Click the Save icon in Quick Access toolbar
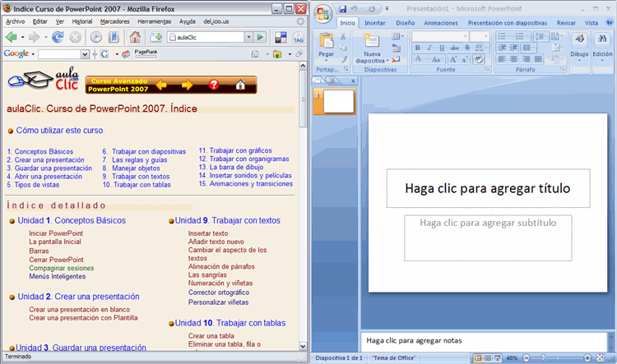The width and height of the screenshot is (617, 364). pos(344,8)
